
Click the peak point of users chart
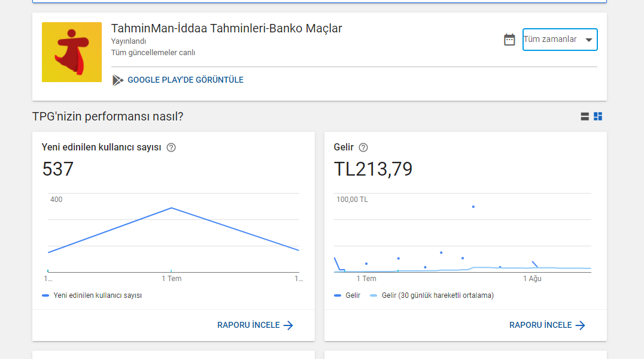point(171,208)
